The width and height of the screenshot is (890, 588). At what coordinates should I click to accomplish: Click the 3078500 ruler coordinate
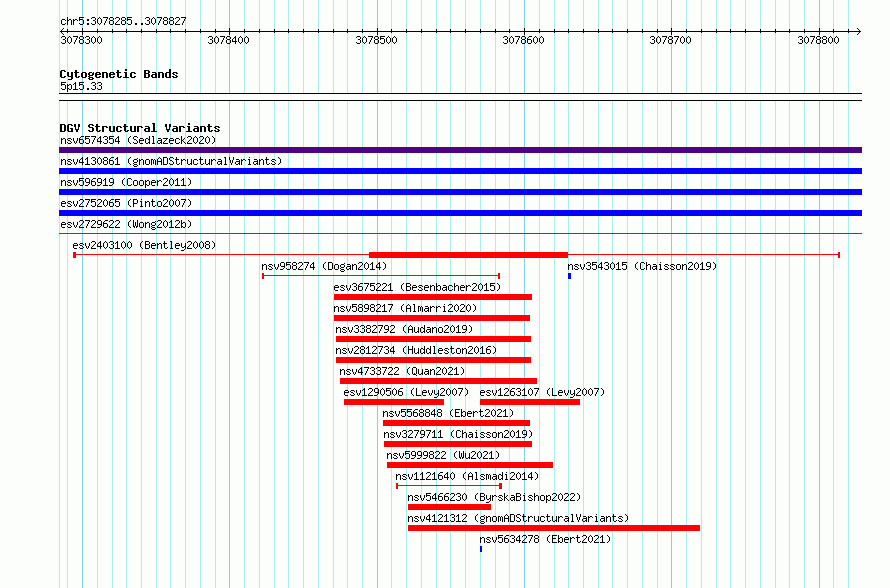[x=376, y=40]
